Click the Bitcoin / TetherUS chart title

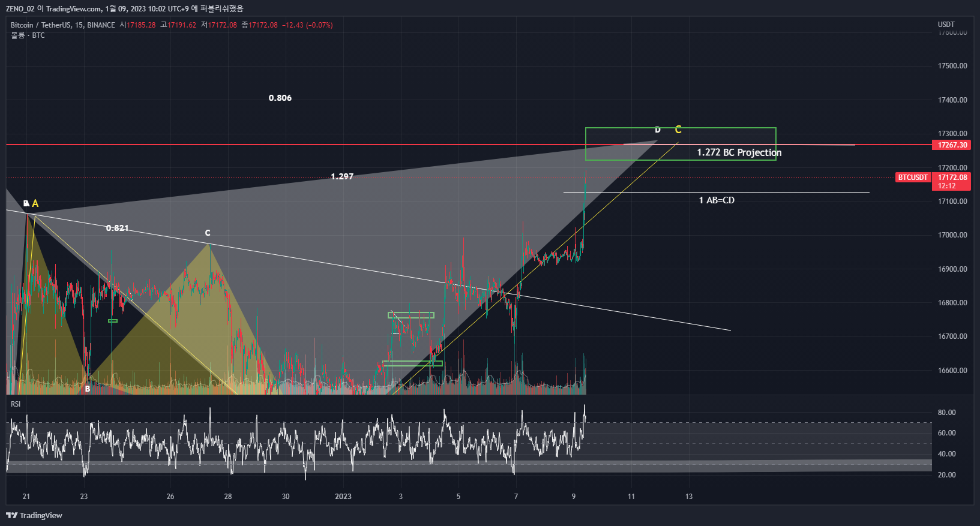coord(62,25)
